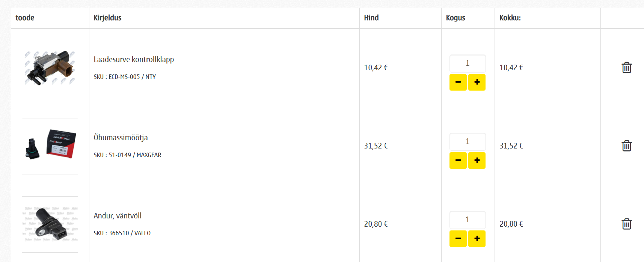Delete Laadesurve kontrollklapp from cart
The height and width of the screenshot is (262, 644).
pyautogui.click(x=627, y=68)
